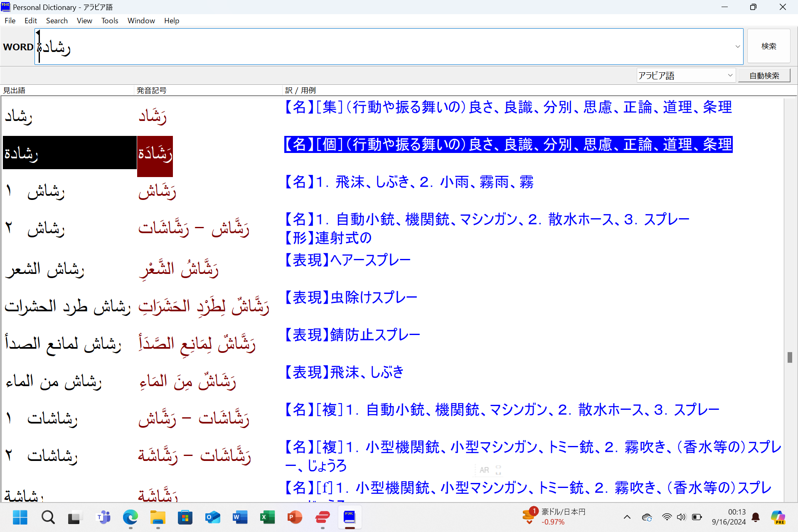The width and height of the screenshot is (798, 532).
Task: Launch Microsoft Teams taskbar icon
Action: 103,517
